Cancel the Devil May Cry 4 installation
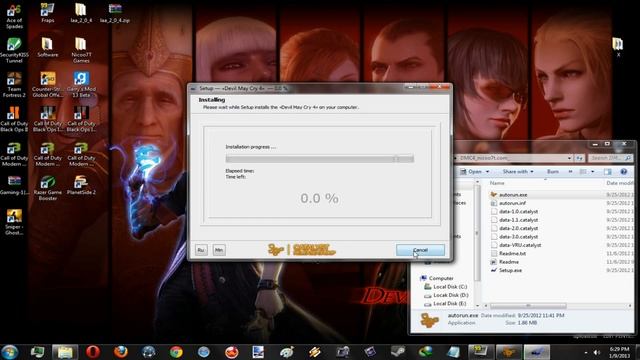Viewport: 640px width, 360px height. point(420,250)
